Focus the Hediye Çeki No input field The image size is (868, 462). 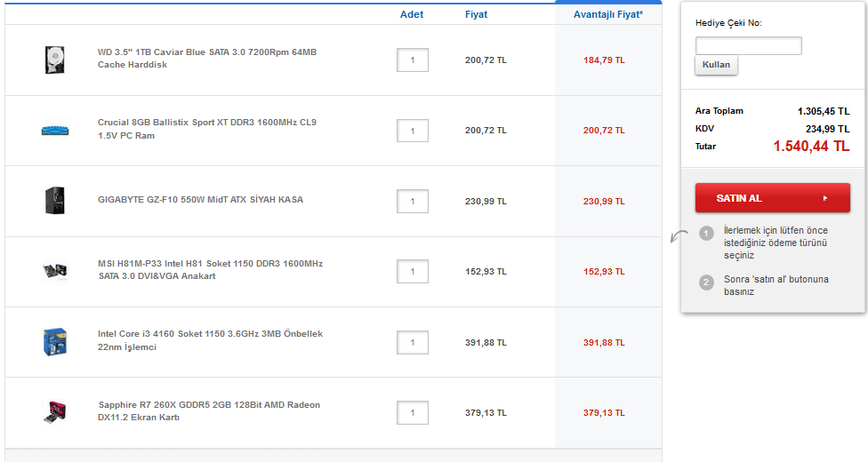[748, 46]
